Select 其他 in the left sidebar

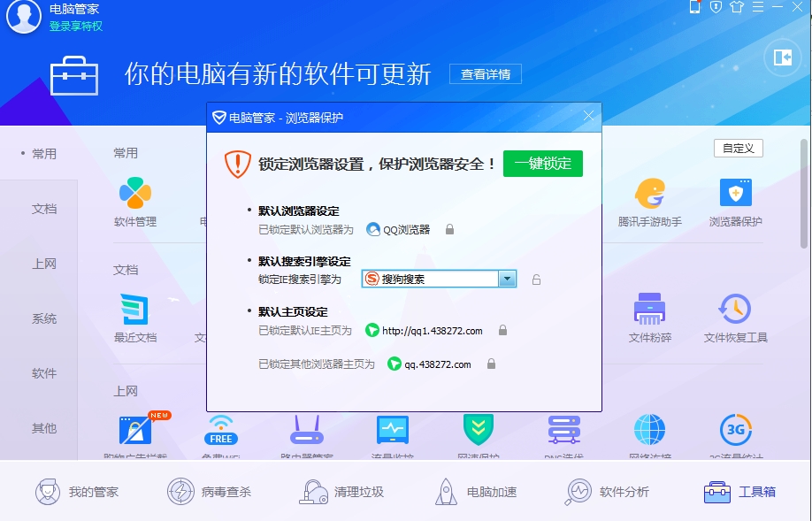43,428
